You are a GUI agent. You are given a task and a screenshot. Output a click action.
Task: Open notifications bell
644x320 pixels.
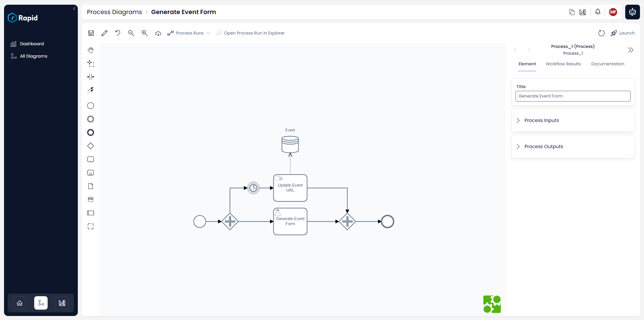coord(598,12)
